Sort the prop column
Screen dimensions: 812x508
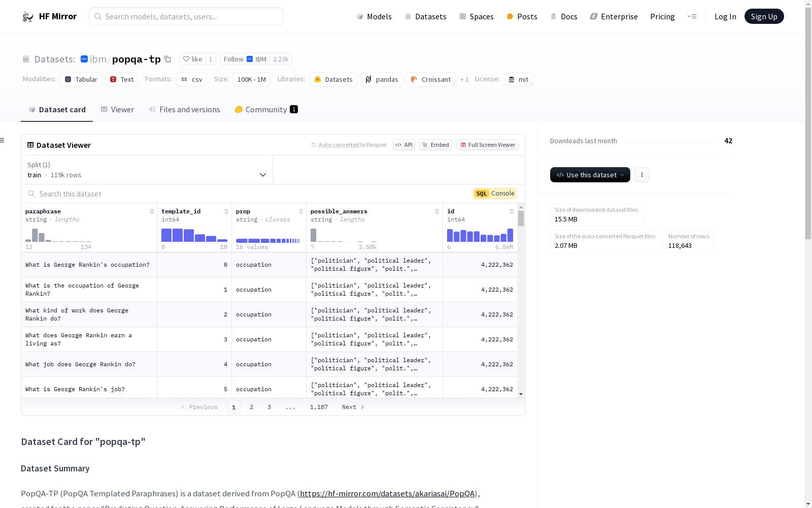pos(301,211)
